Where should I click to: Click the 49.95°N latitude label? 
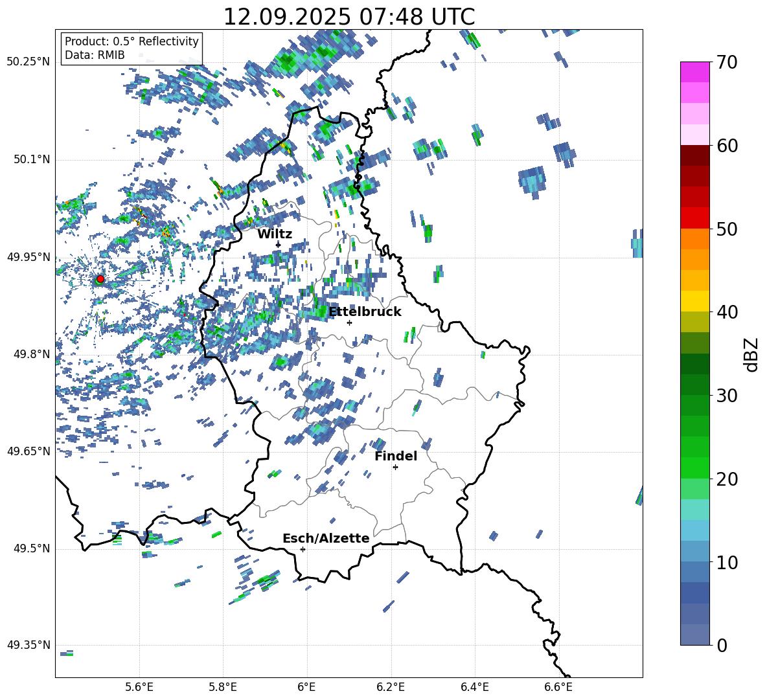point(29,257)
